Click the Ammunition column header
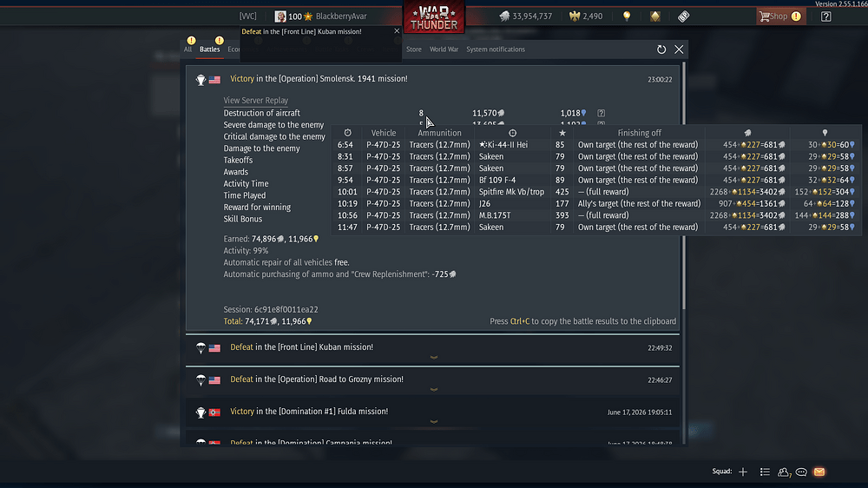The height and width of the screenshot is (488, 868). (x=439, y=133)
